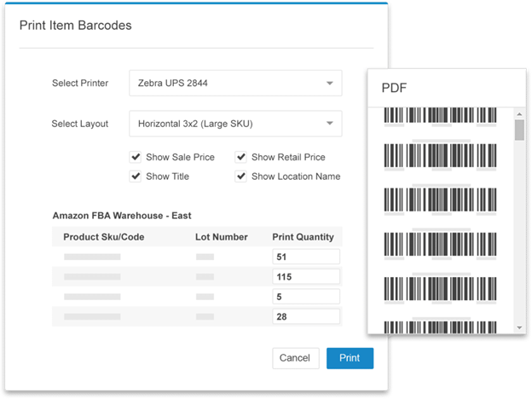Toggle the Show Title checkbox
This screenshot has width=532, height=399.
coord(136,176)
